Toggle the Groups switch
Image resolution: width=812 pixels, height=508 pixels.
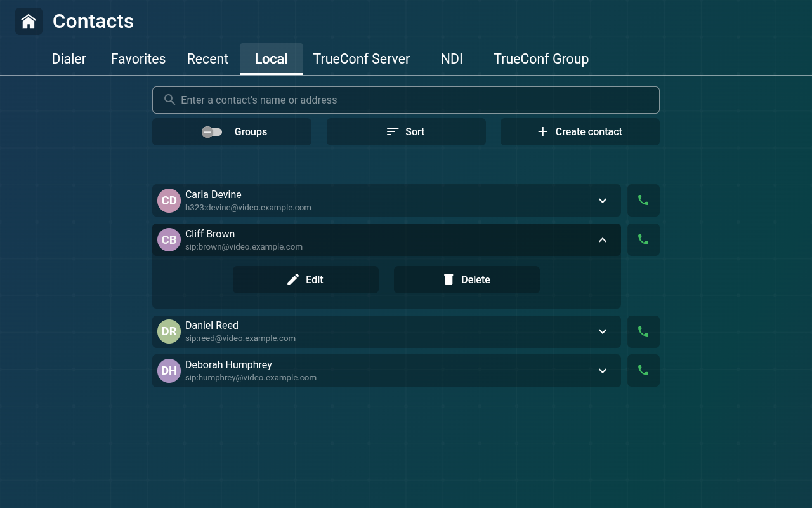212,132
